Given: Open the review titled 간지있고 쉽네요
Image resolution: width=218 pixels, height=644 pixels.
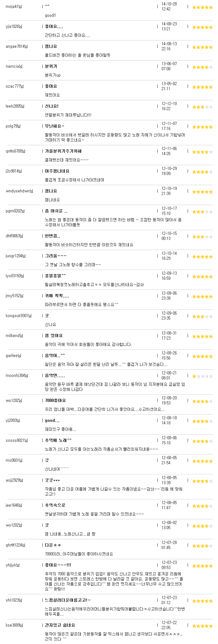Looking at the screenshot, I should [x=60, y=625].
